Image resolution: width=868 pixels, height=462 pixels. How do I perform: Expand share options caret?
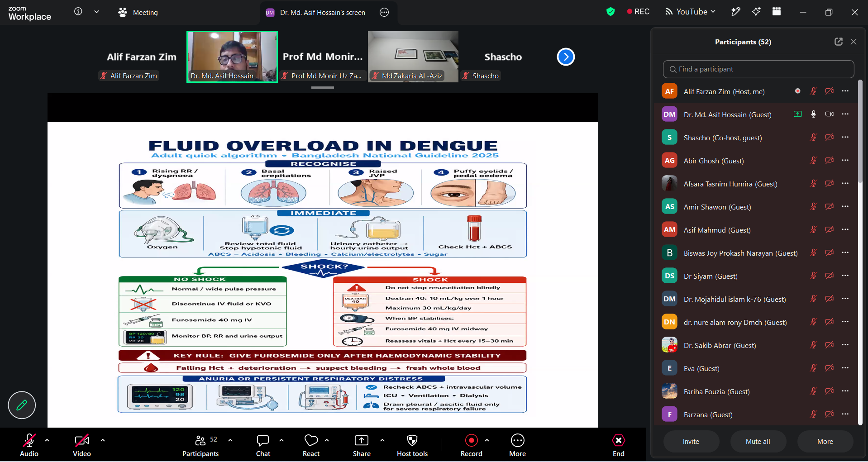382,440
